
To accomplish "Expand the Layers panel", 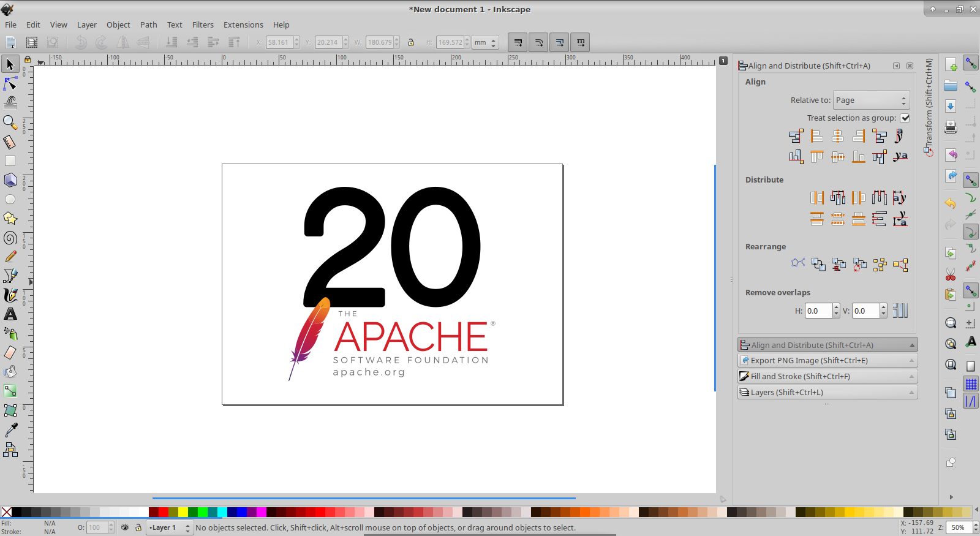I will pos(827,392).
